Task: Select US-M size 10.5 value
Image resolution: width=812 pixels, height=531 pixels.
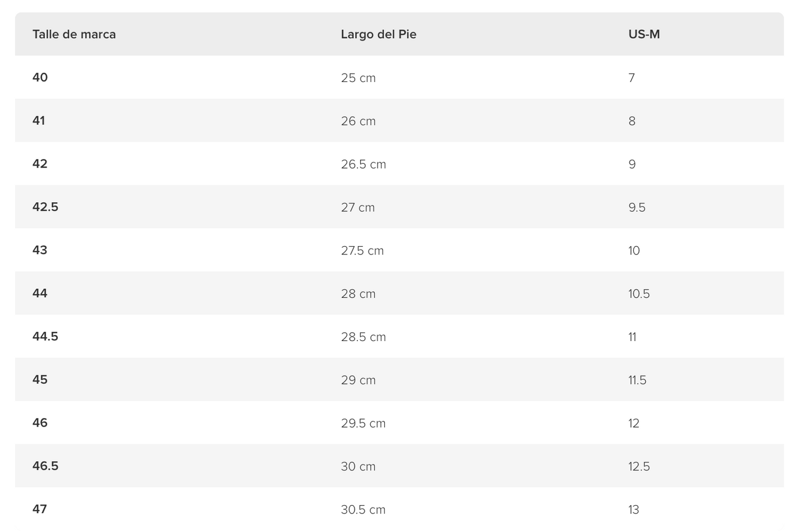Action: click(x=639, y=294)
